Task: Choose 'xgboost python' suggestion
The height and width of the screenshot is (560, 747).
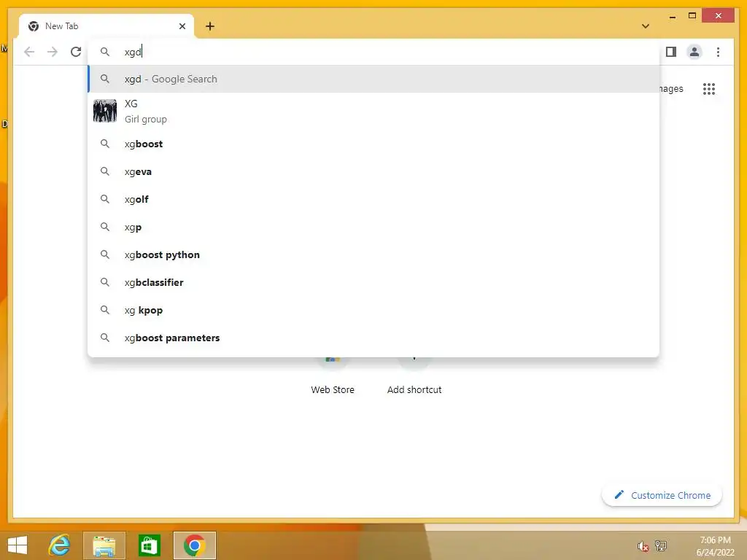Action: [373, 254]
